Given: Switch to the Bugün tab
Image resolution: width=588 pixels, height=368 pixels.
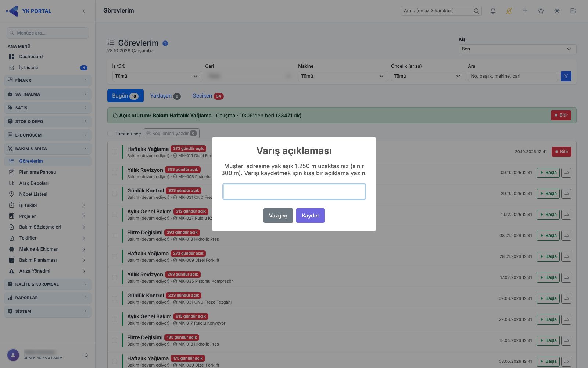Looking at the screenshot, I should pyautogui.click(x=125, y=96).
